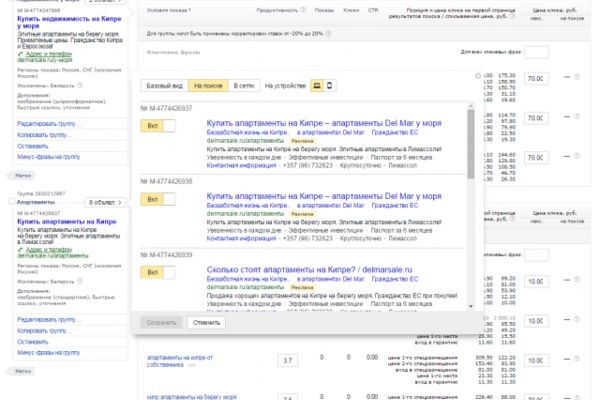600x400 pixels.
Task: Open help icon in 70.00 bid row with 114.70
Action: click(x=577, y=116)
